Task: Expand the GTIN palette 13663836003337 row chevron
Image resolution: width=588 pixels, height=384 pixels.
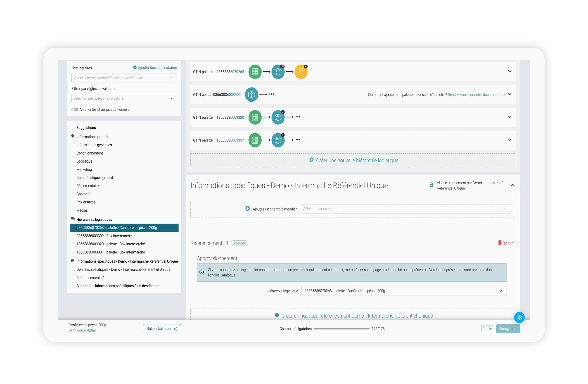Action: (x=510, y=140)
